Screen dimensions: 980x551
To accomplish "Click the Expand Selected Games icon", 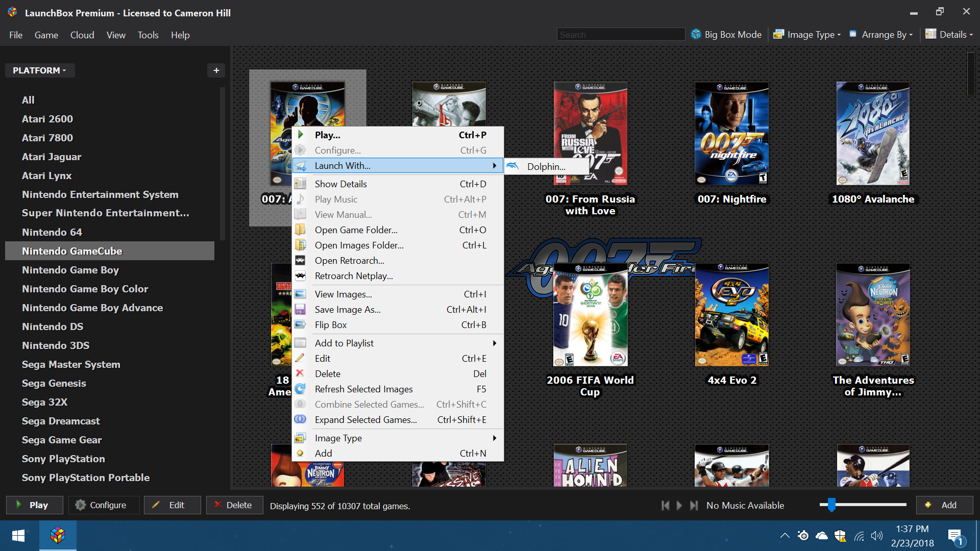I will coord(300,419).
